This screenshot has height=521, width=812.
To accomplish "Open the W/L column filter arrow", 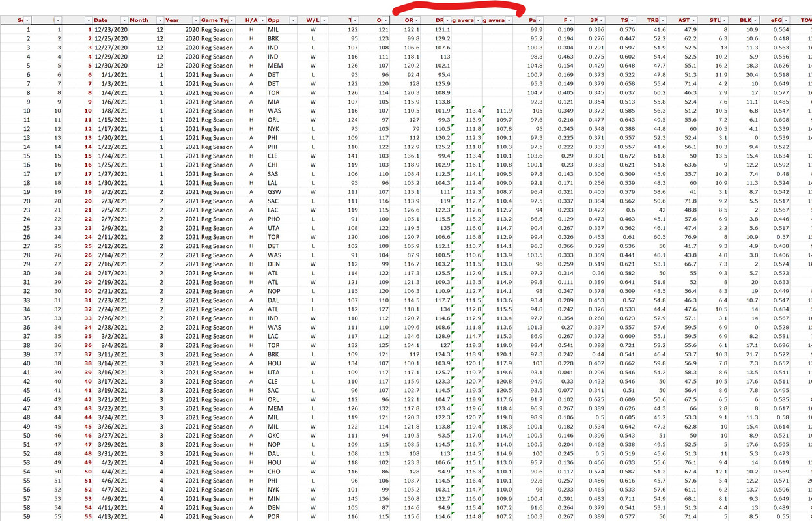I will 324,21.
